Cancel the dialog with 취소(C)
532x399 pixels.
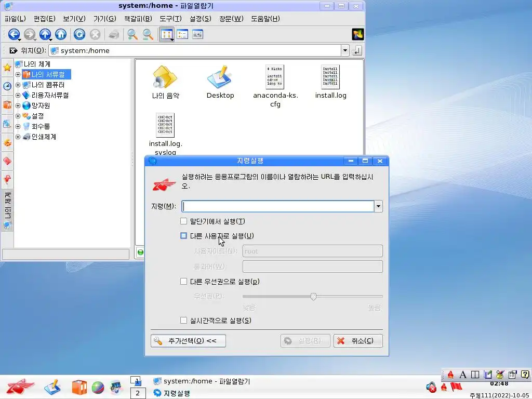pos(358,341)
